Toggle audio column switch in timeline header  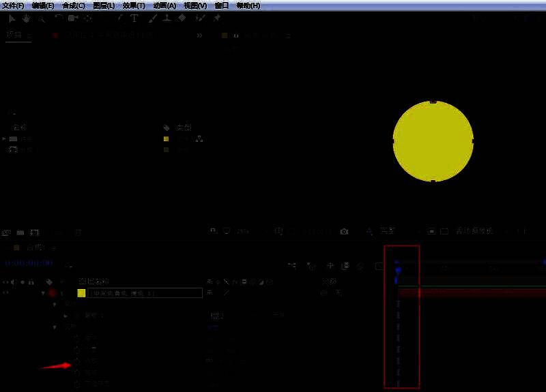coord(14,282)
